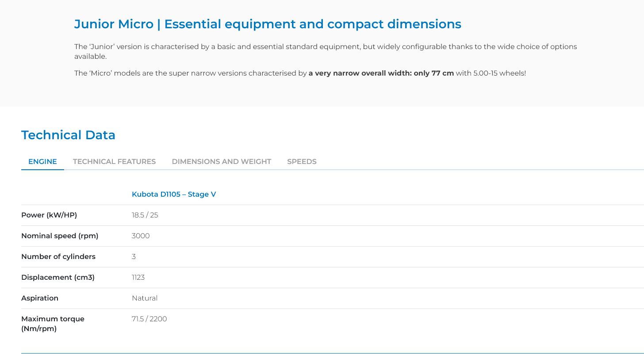
Task: Click the Kubota D1105 – Stage V header
Action: tap(174, 194)
